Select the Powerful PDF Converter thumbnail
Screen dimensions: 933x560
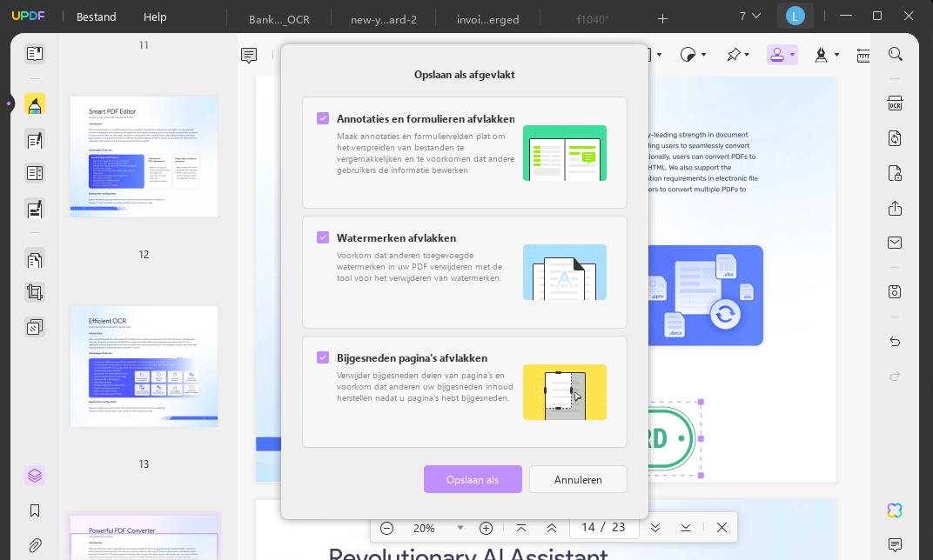(144, 537)
